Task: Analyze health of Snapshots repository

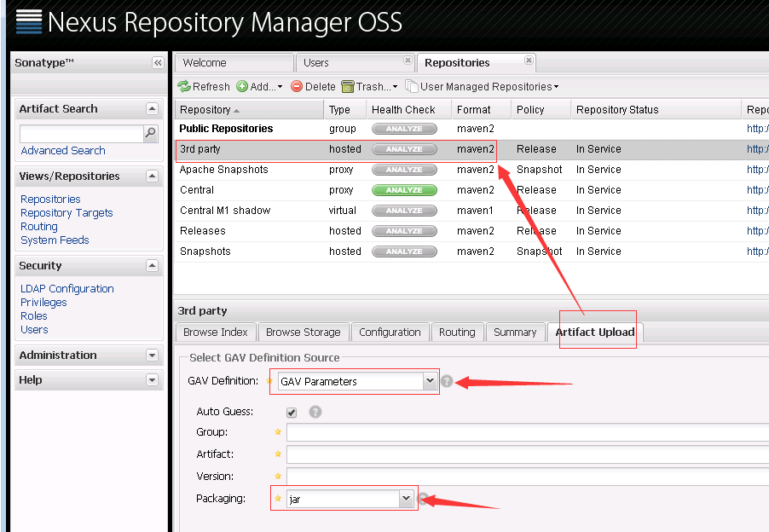Action: click(404, 252)
